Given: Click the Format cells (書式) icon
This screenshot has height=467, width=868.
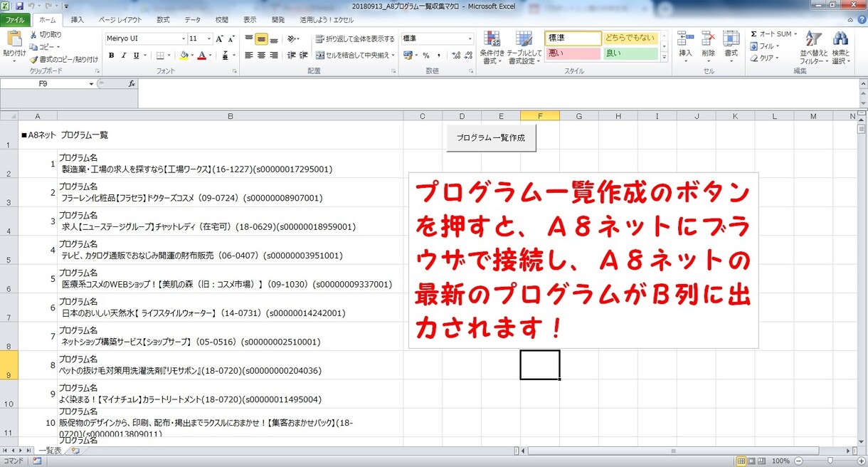Looking at the screenshot, I should pos(731,39).
